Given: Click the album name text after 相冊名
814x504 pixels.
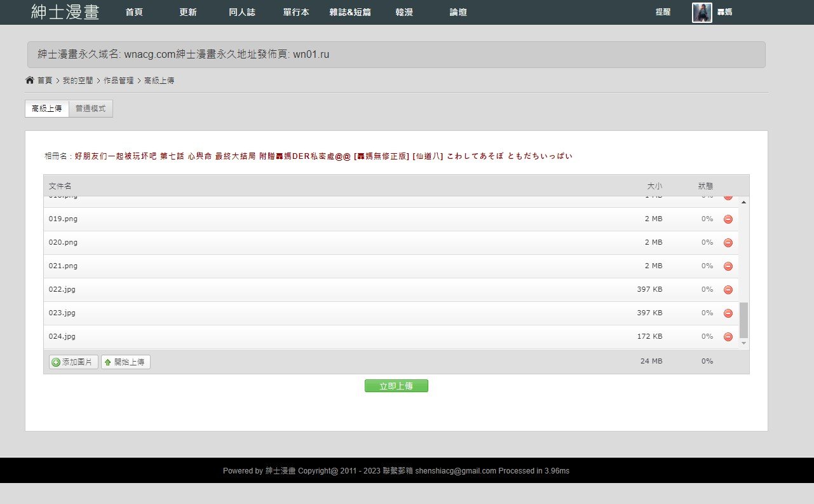Looking at the screenshot, I should pos(323,156).
